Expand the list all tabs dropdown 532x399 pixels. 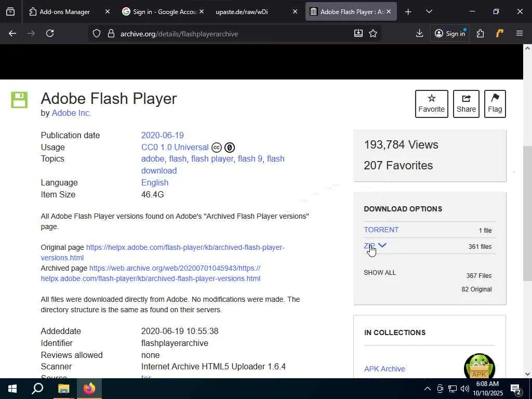coord(429,11)
